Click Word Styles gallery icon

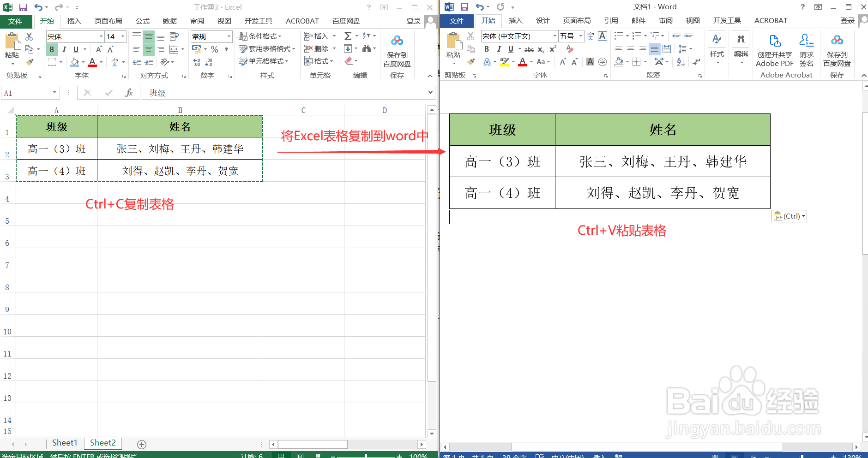[x=717, y=48]
